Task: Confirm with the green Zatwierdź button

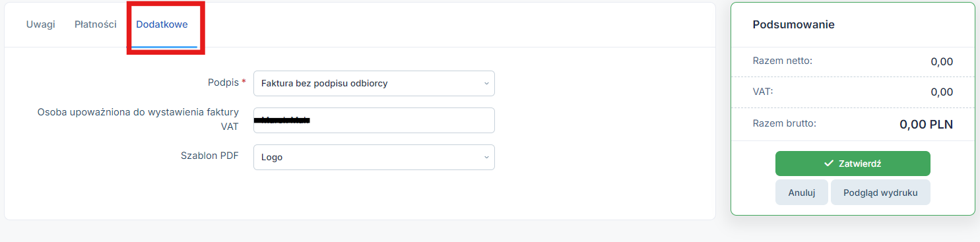Action: 853,164
